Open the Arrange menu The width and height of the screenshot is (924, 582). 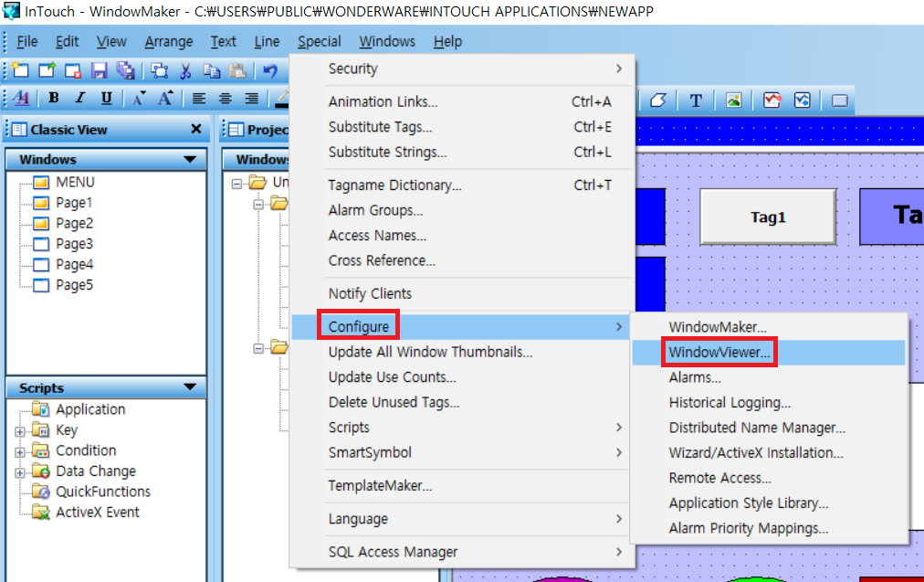point(169,41)
